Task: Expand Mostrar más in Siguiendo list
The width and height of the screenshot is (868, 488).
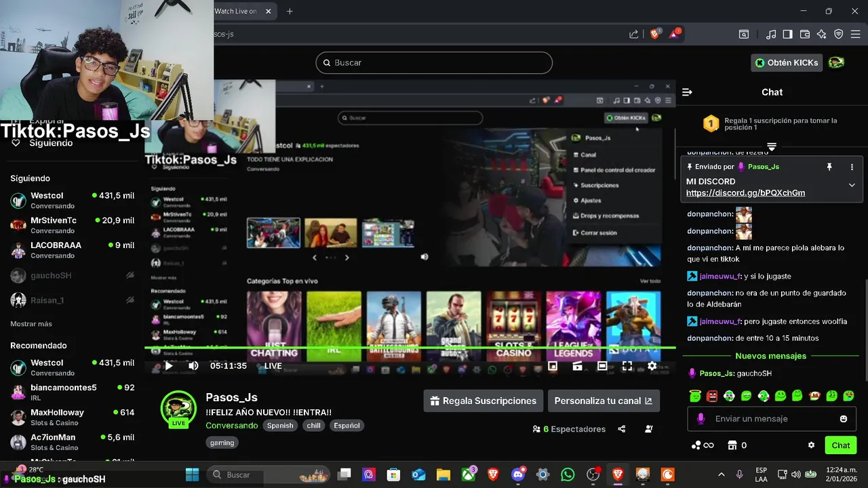Action: 31,324
